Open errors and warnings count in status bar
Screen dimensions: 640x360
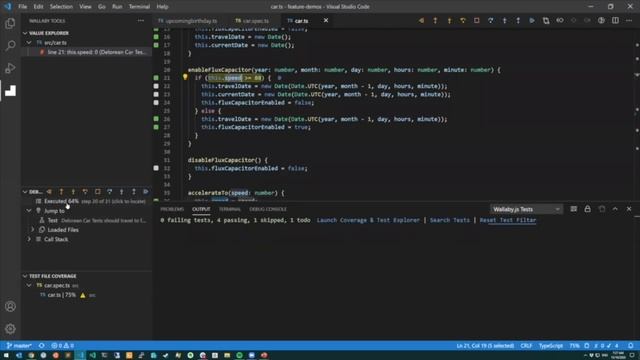(62, 345)
